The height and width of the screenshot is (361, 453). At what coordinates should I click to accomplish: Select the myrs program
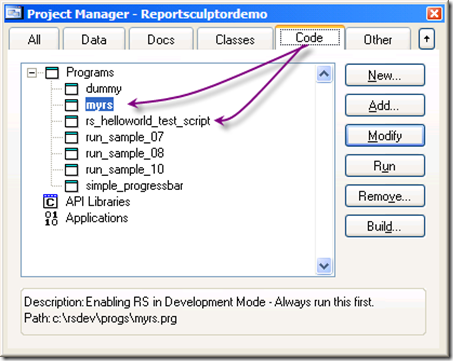pyautogui.click(x=99, y=105)
